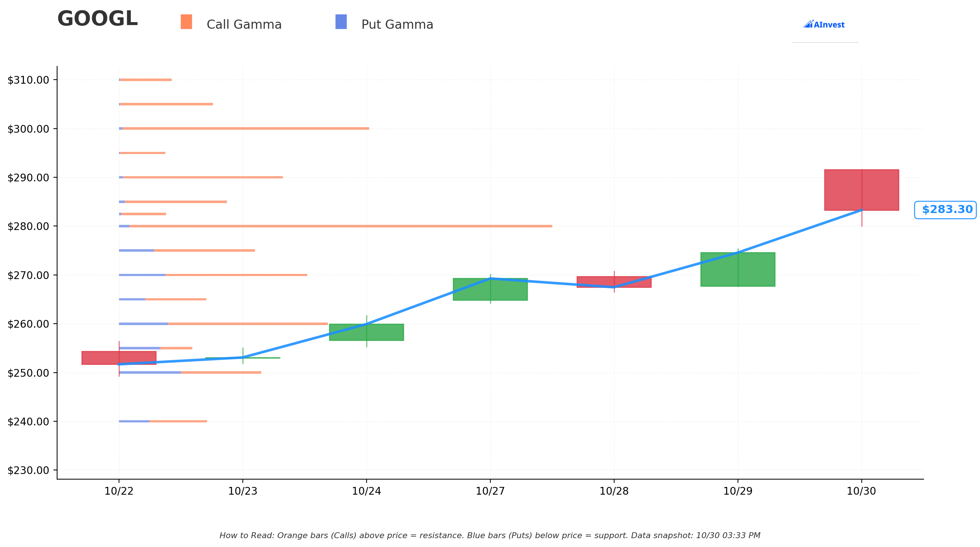Click the longest call gamma bar at $280
The width and height of the screenshot is (980, 547).
click(x=340, y=226)
